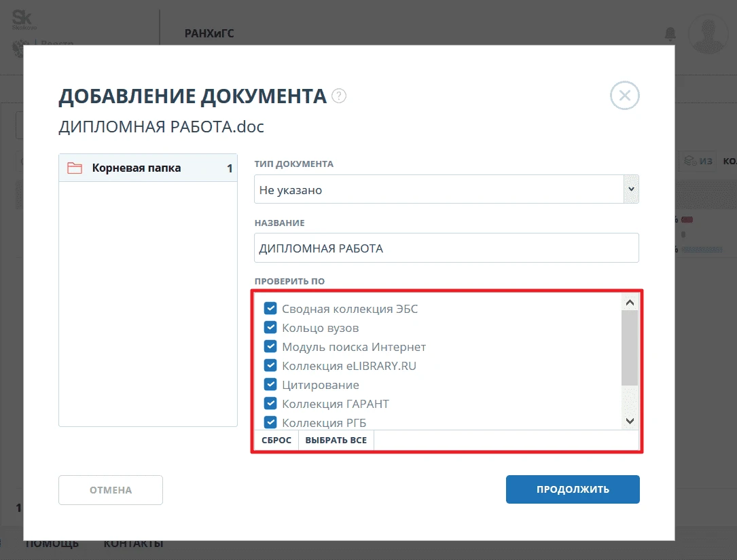
Task: Disable Модуль поиска Интернет
Action: point(270,346)
